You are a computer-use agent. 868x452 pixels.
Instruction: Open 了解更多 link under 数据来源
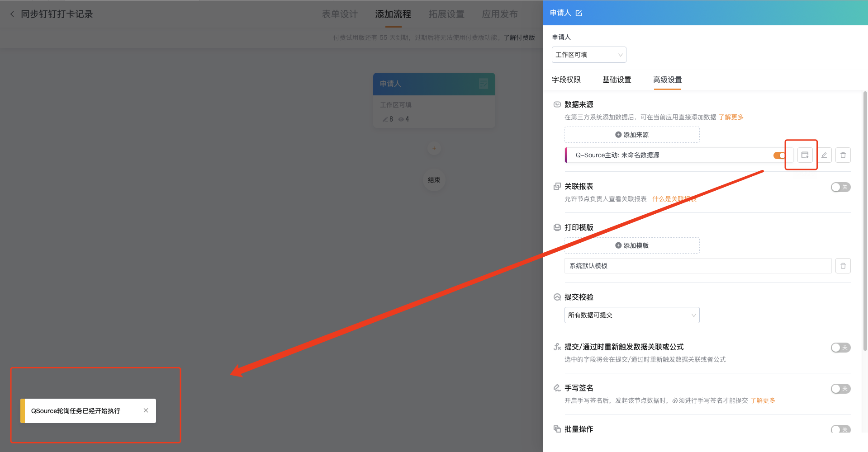[x=731, y=117]
